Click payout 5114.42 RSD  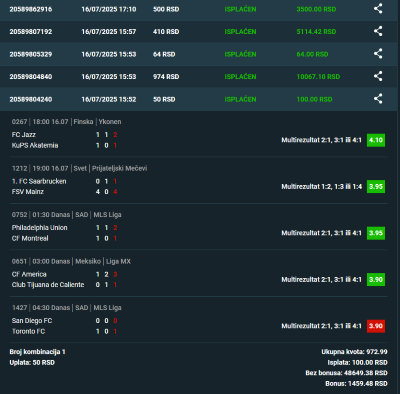[316, 32]
